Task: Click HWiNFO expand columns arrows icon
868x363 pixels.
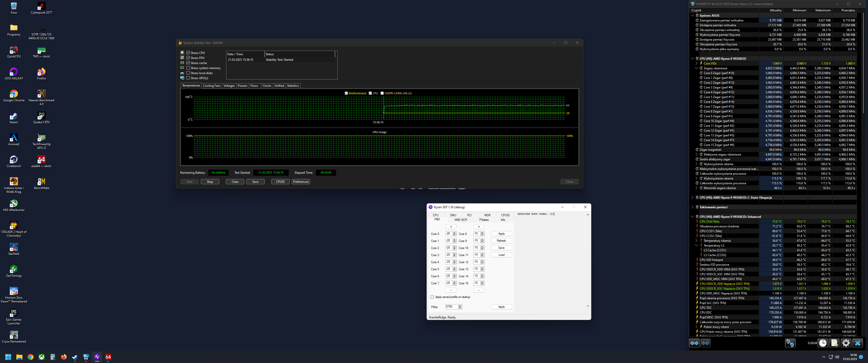Action: pos(694,343)
